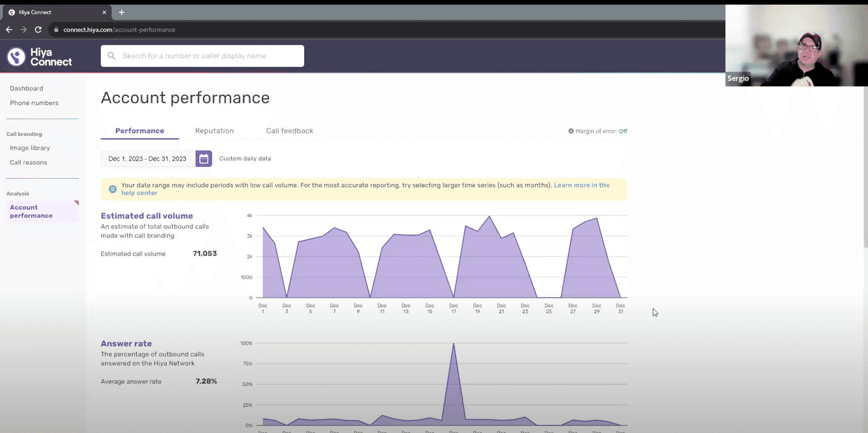Open Image library in the sidebar
The width and height of the screenshot is (868, 433).
coord(30,148)
